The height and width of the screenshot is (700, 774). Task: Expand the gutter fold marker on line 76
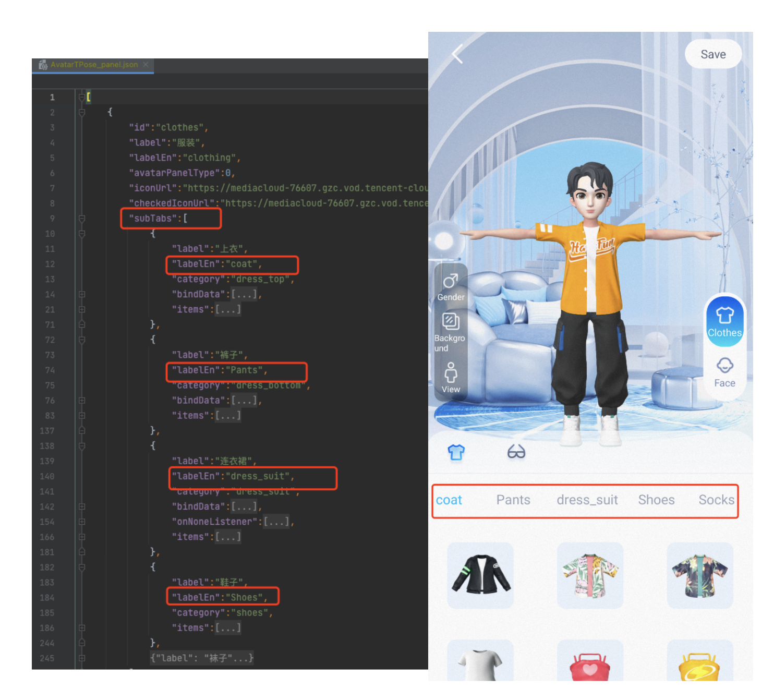click(x=81, y=401)
